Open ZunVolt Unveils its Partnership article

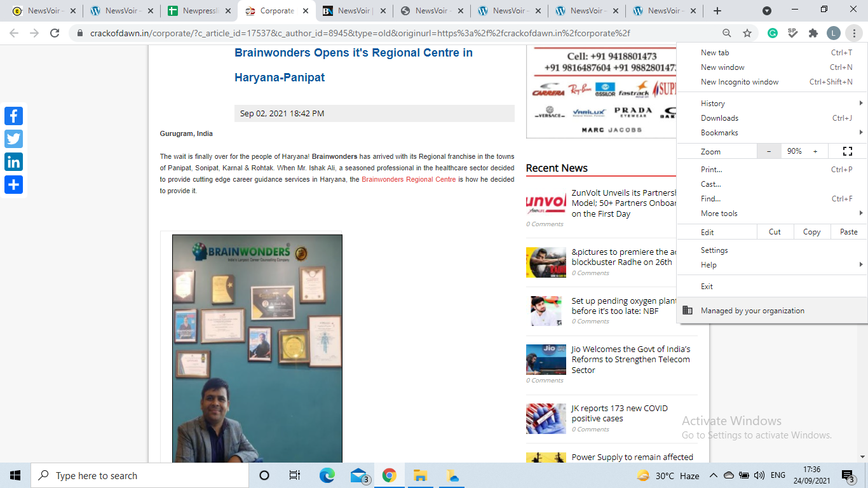pos(624,203)
